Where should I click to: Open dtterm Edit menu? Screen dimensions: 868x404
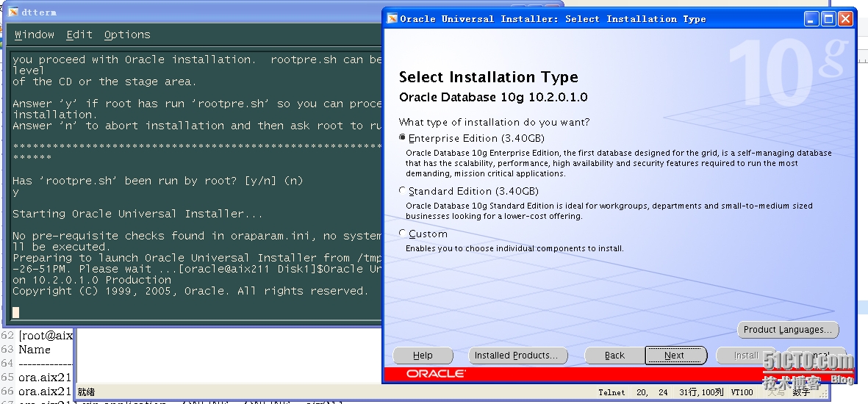(x=79, y=35)
